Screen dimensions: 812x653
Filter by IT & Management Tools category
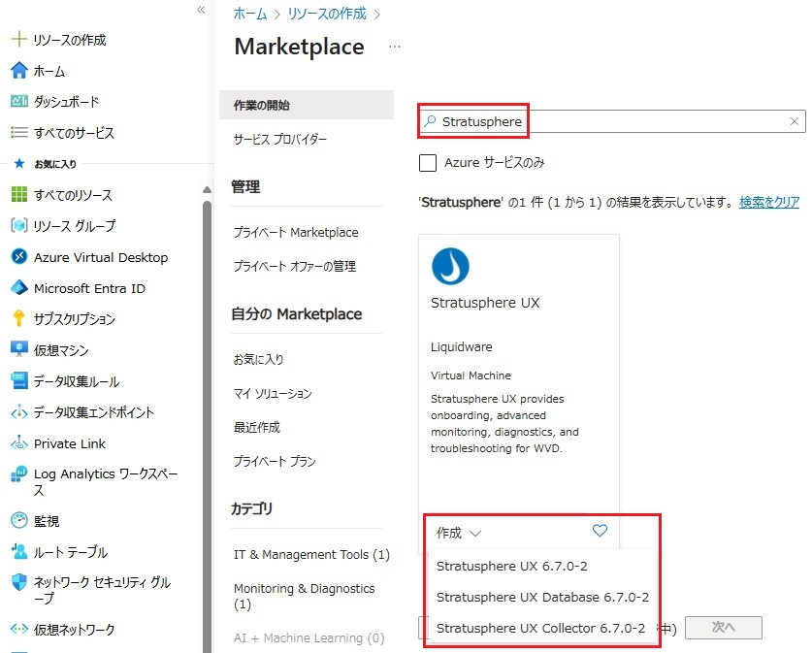tap(311, 555)
